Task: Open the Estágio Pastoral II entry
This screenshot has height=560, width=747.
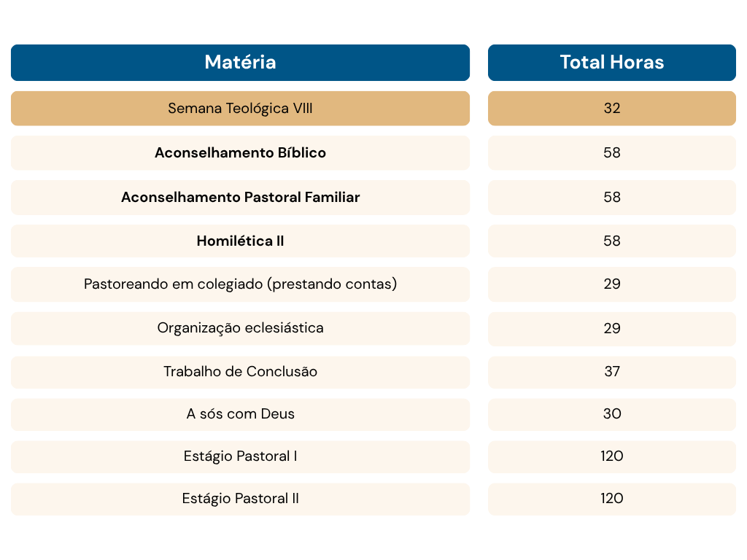Action: [240, 499]
